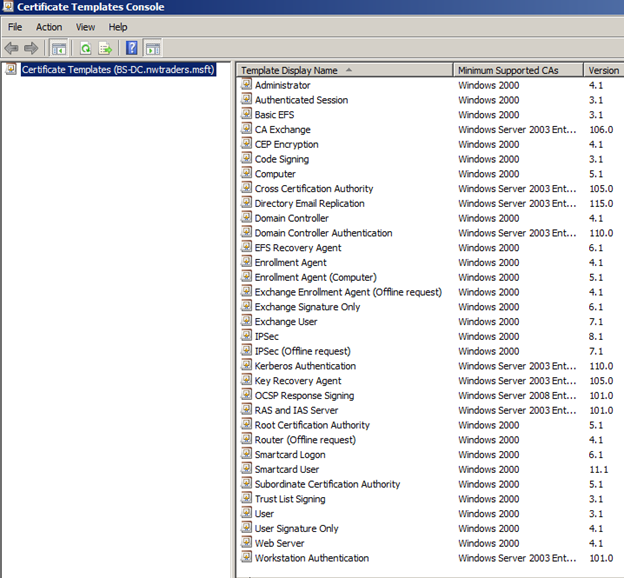Sort by Version column header
Screen dimensions: 624x578
(x=604, y=70)
